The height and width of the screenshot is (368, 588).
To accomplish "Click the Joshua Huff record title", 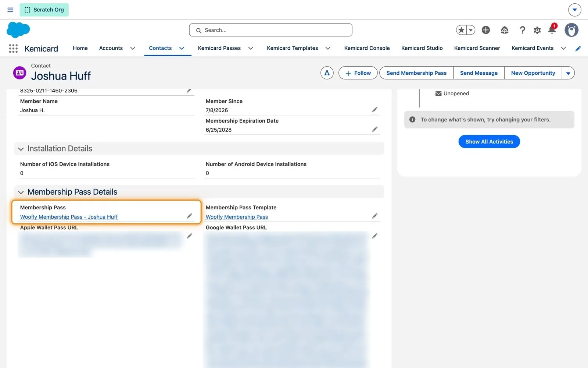I will point(61,76).
